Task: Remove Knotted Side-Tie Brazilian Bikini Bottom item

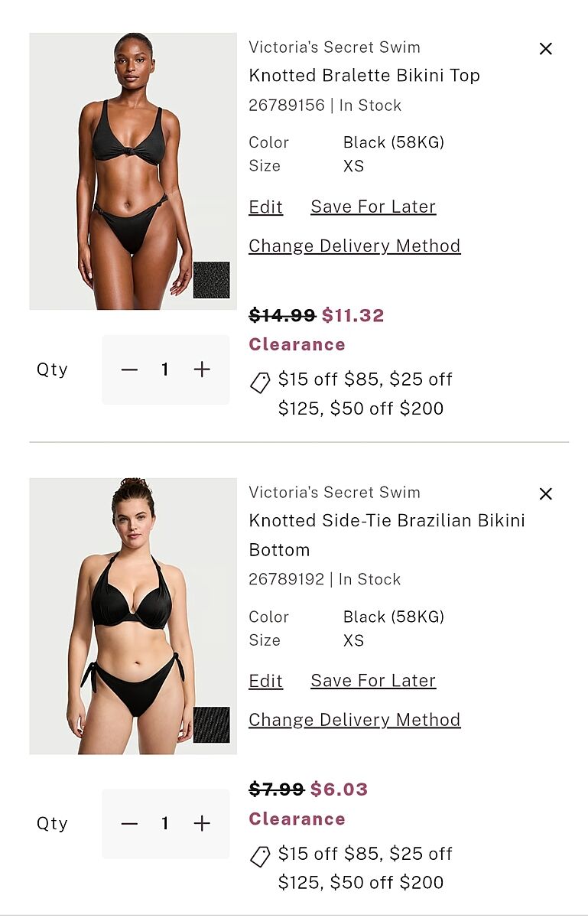Action: point(545,494)
